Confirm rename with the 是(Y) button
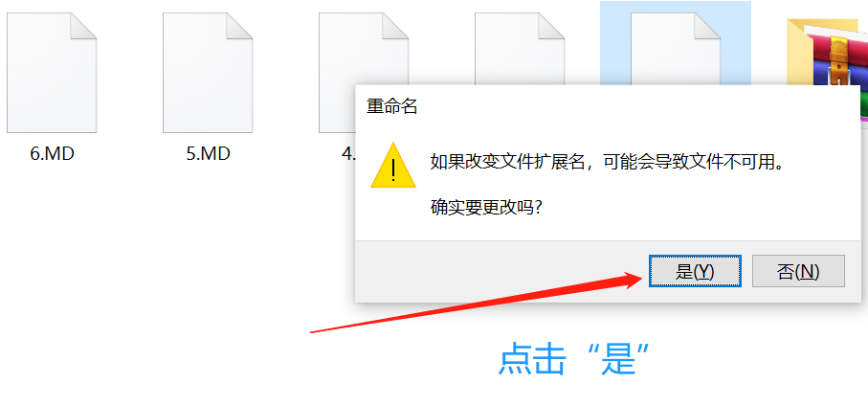 696,271
